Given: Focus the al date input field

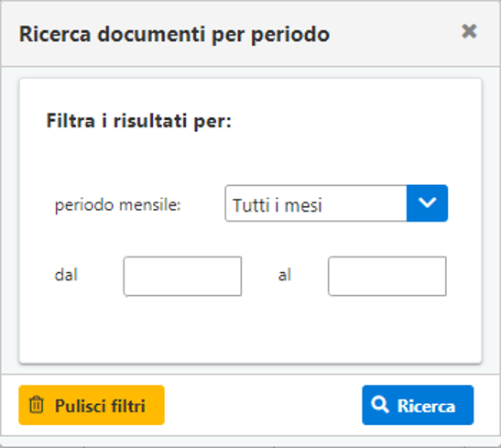Looking at the screenshot, I should click(387, 276).
